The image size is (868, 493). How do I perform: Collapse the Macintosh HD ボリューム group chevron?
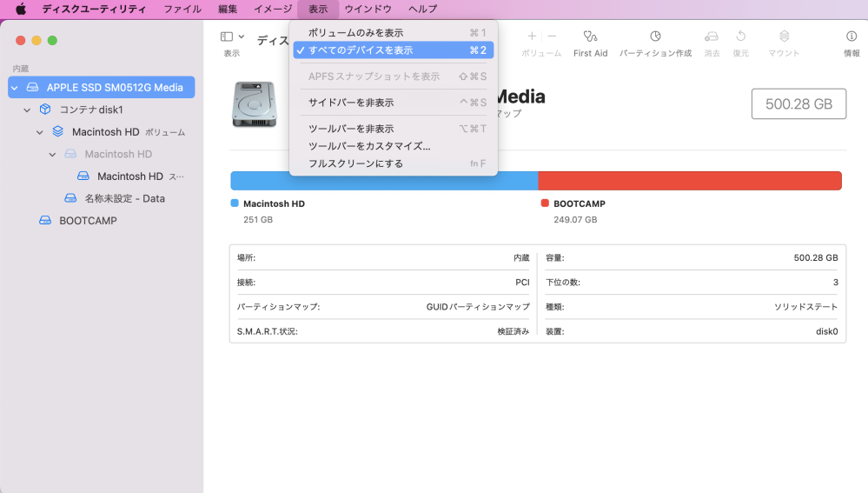click(39, 132)
